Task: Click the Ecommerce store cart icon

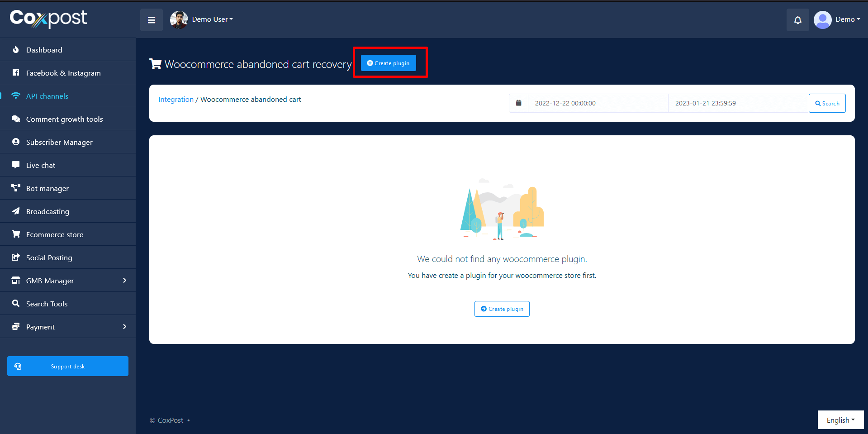Action: [16, 234]
